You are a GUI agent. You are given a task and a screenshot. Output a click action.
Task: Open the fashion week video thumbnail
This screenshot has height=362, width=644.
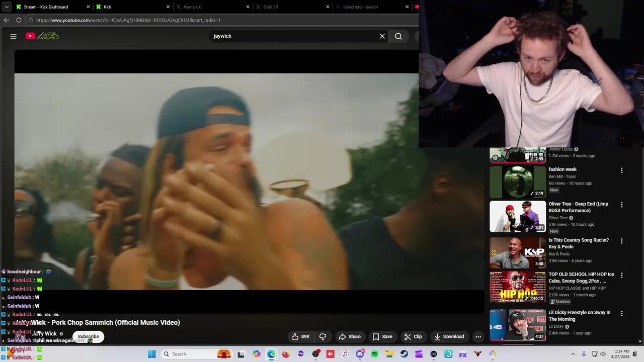[518, 182]
